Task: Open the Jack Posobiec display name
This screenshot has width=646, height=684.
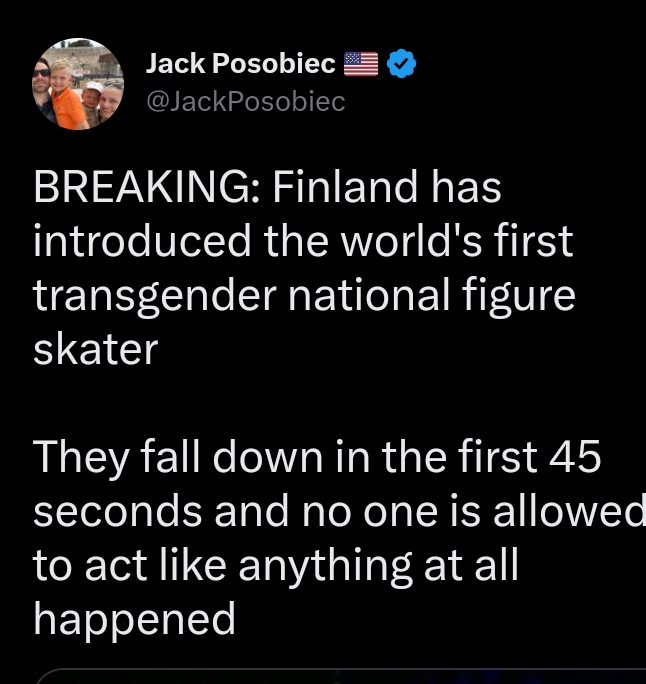Action: pyautogui.click(x=240, y=63)
